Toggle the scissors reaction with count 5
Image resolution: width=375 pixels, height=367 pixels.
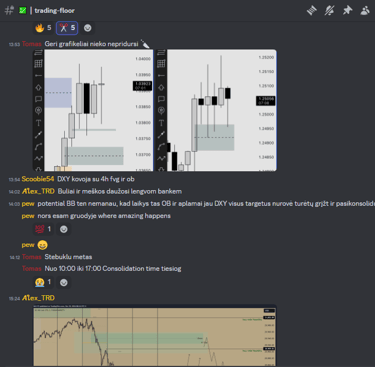(67, 28)
